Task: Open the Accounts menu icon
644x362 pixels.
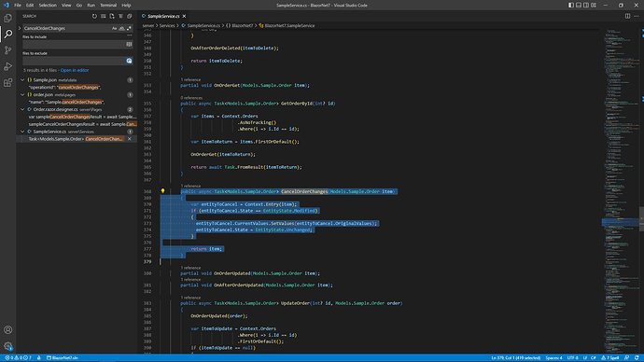Action: (7, 329)
